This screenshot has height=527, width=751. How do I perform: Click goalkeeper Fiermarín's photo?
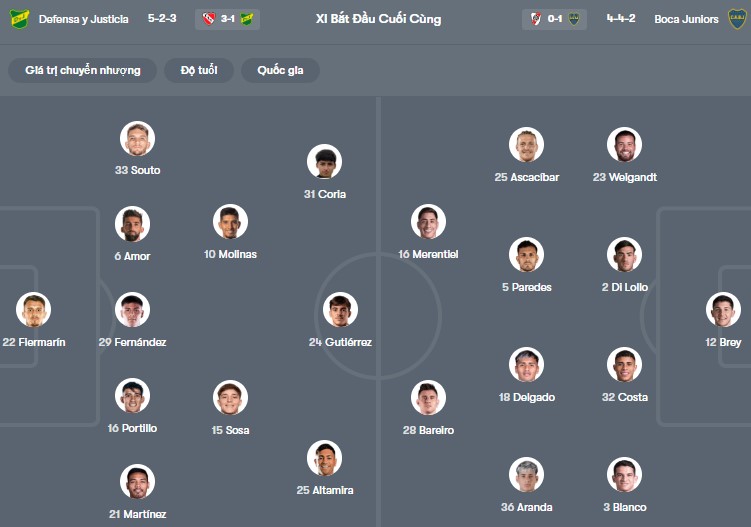pos(33,310)
